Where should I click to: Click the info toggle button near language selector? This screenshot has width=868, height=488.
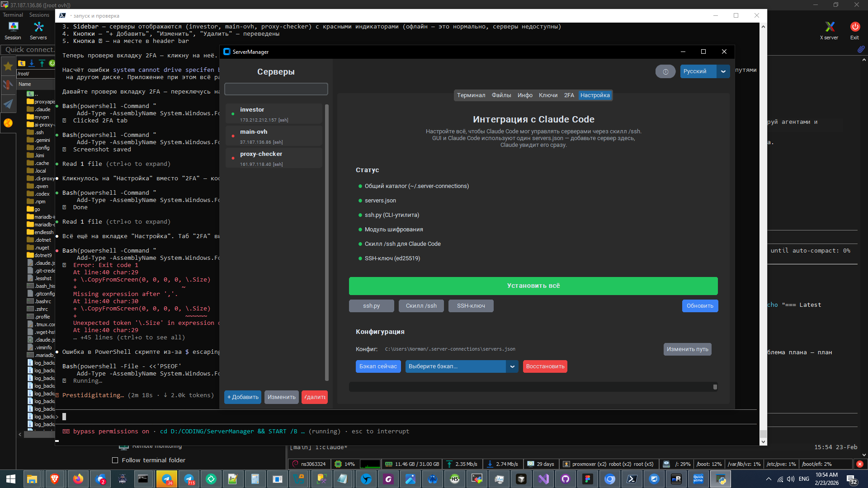coord(665,71)
